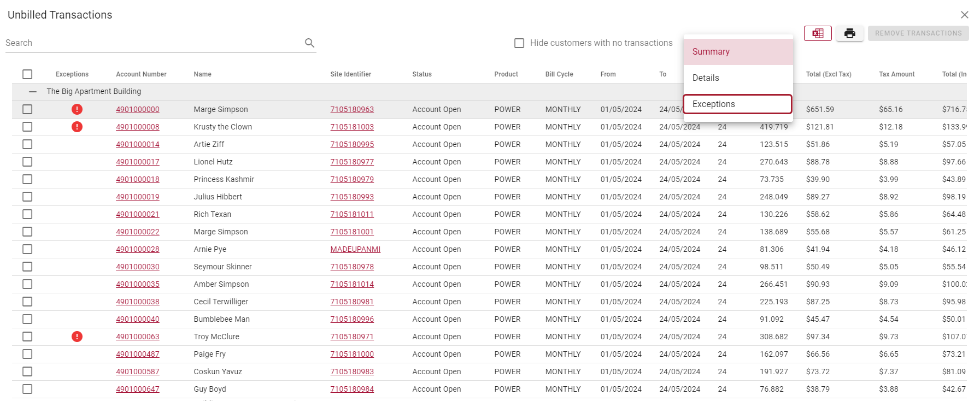Open account link 4901000000
The height and width of the screenshot is (401, 980).
[x=138, y=109]
